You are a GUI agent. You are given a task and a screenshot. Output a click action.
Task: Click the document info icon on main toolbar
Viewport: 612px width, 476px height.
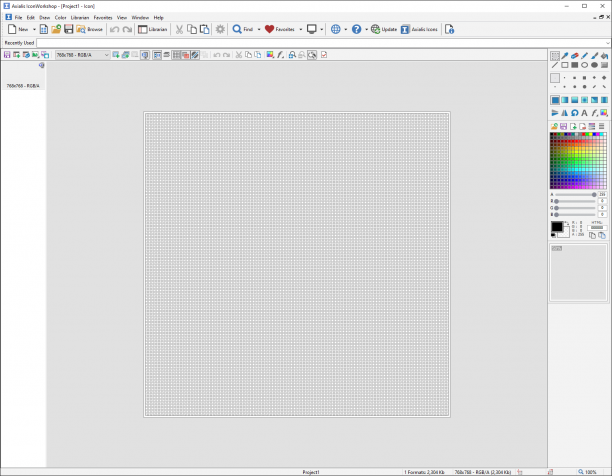click(450, 29)
